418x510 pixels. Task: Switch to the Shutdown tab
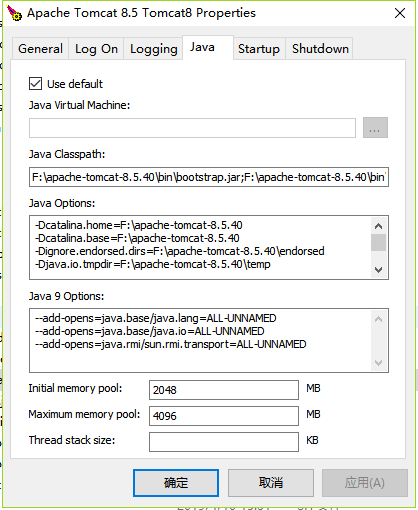tap(320, 49)
